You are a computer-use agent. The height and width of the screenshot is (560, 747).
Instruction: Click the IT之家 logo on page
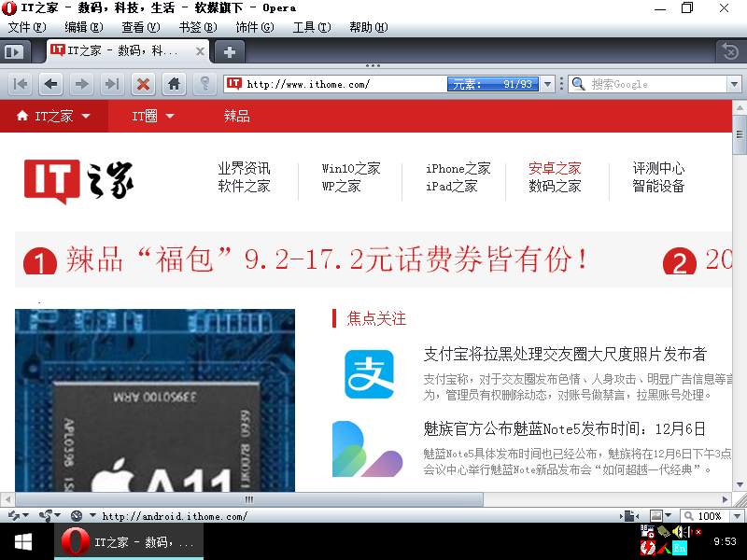(78, 182)
